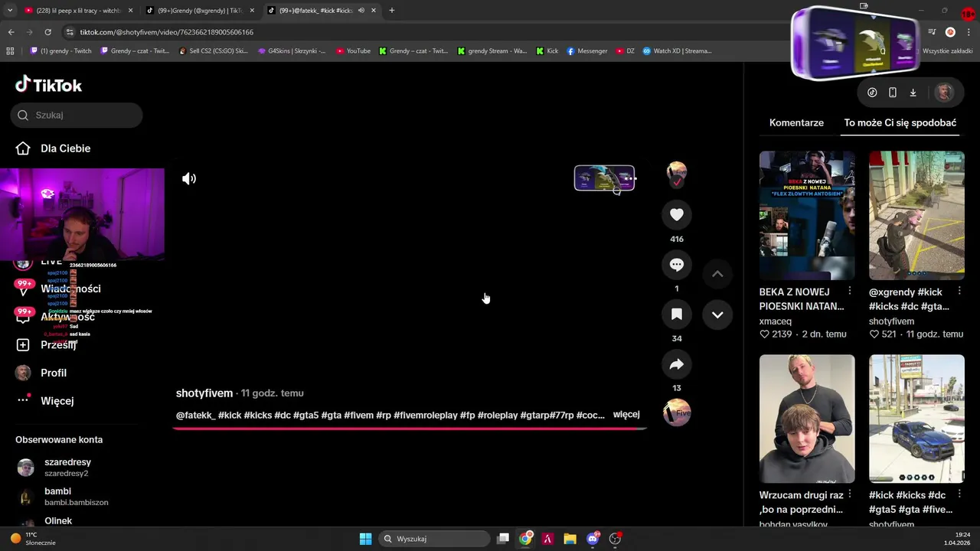Open Messenger bookmark
This screenshot has height=551, width=980.
click(587, 51)
